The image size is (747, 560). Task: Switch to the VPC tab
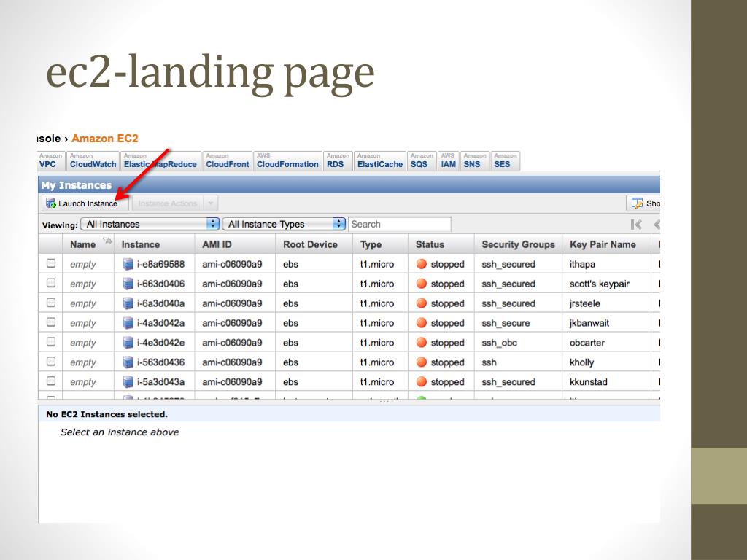tap(50, 160)
